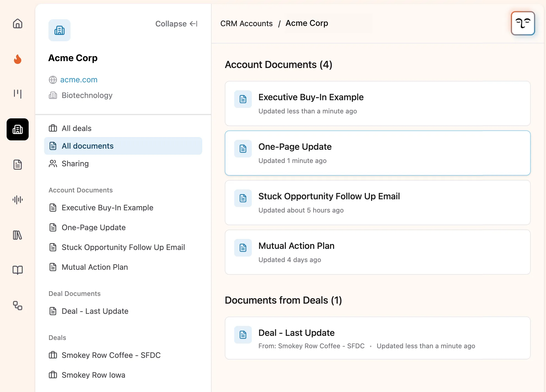Open the library icon in the left sidebar
This screenshot has width=546, height=392.
point(17,235)
